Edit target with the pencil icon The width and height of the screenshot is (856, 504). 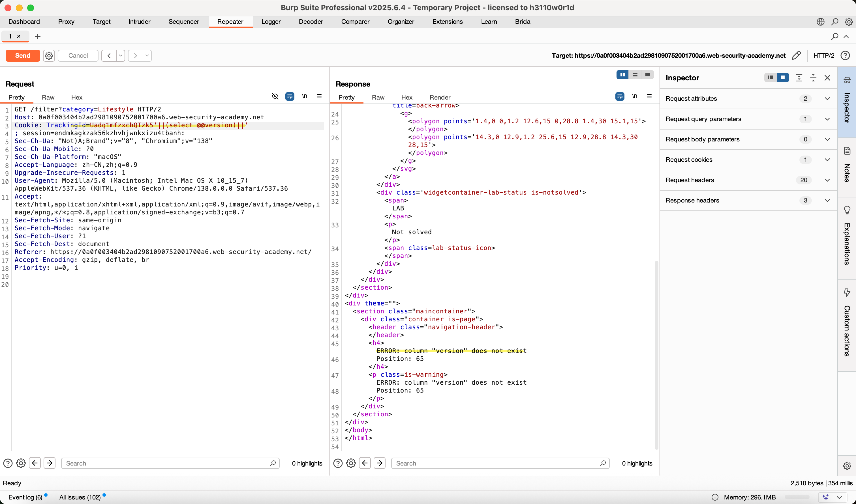click(x=796, y=55)
